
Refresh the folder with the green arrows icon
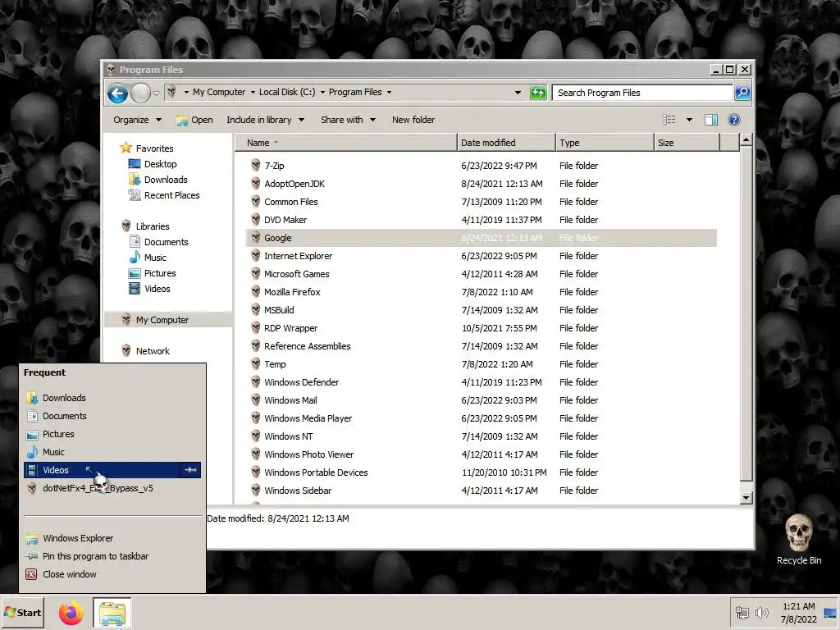coord(538,93)
